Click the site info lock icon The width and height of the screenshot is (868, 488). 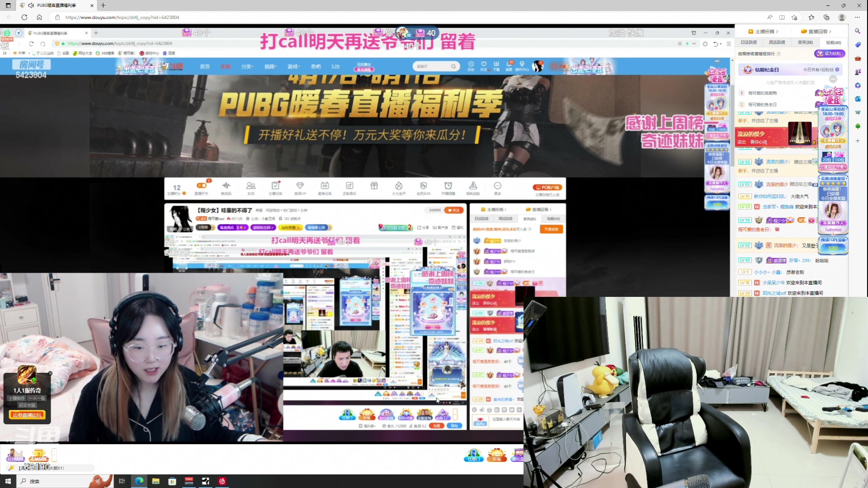(57, 17)
